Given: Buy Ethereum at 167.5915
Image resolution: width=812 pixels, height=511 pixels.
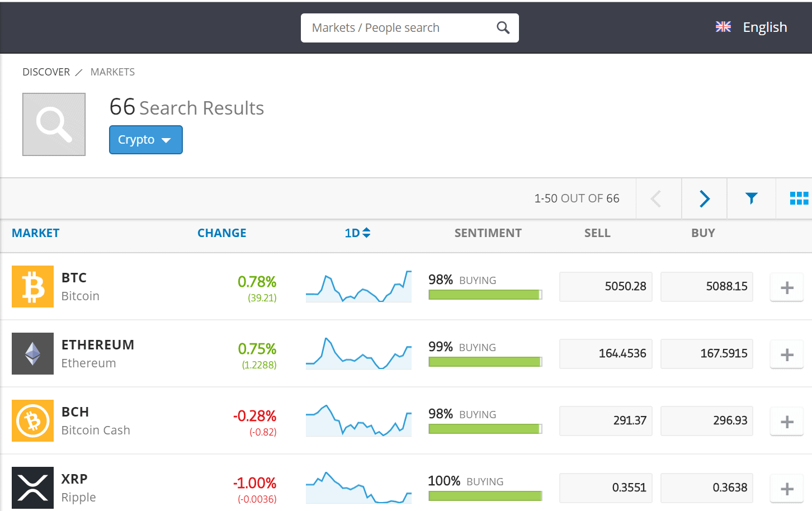Looking at the screenshot, I should 707,353.
